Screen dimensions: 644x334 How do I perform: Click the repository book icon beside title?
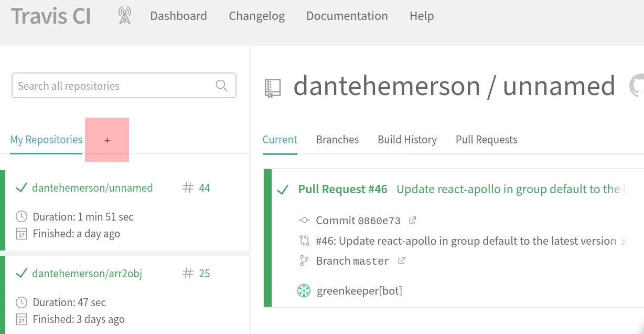pos(273,88)
